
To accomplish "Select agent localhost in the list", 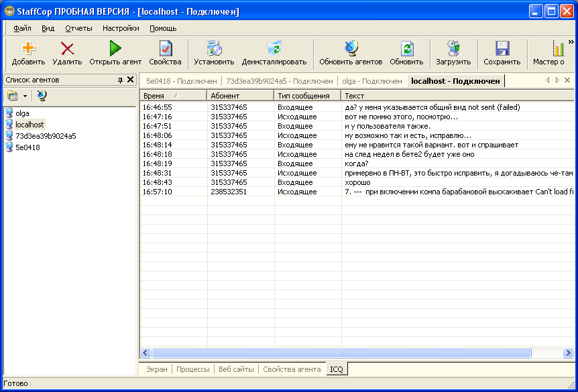I will [x=30, y=125].
